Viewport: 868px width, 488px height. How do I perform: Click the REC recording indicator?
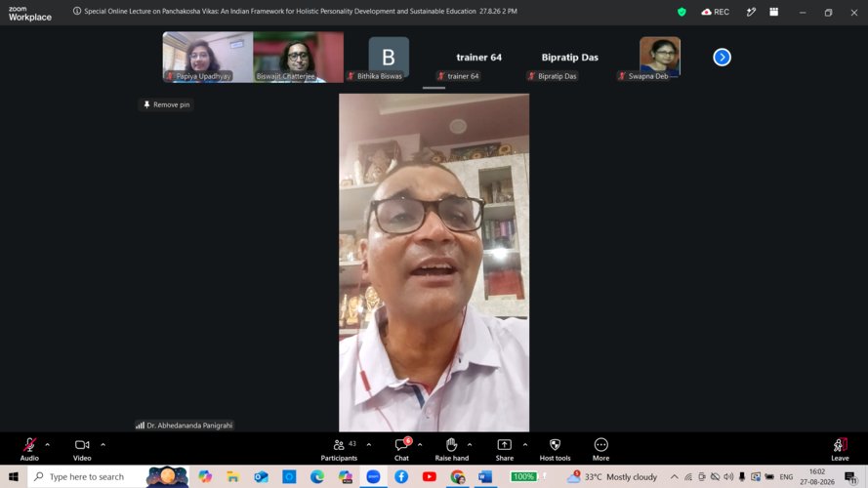pyautogui.click(x=716, y=12)
